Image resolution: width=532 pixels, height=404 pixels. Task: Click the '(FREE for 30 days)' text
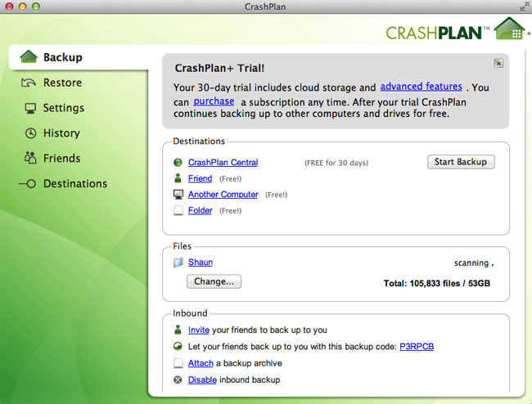click(x=336, y=163)
